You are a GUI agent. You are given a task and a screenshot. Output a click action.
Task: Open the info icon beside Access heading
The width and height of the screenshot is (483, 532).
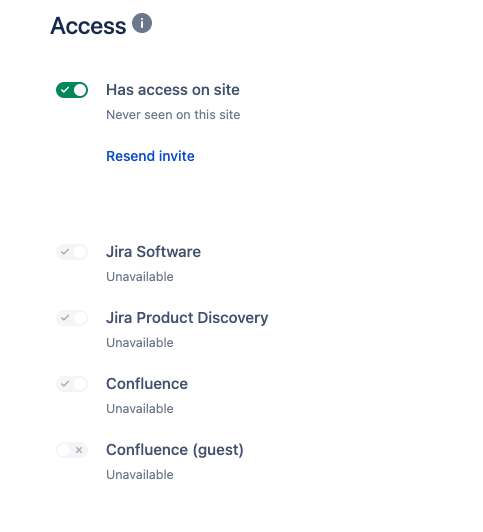[142, 23]
